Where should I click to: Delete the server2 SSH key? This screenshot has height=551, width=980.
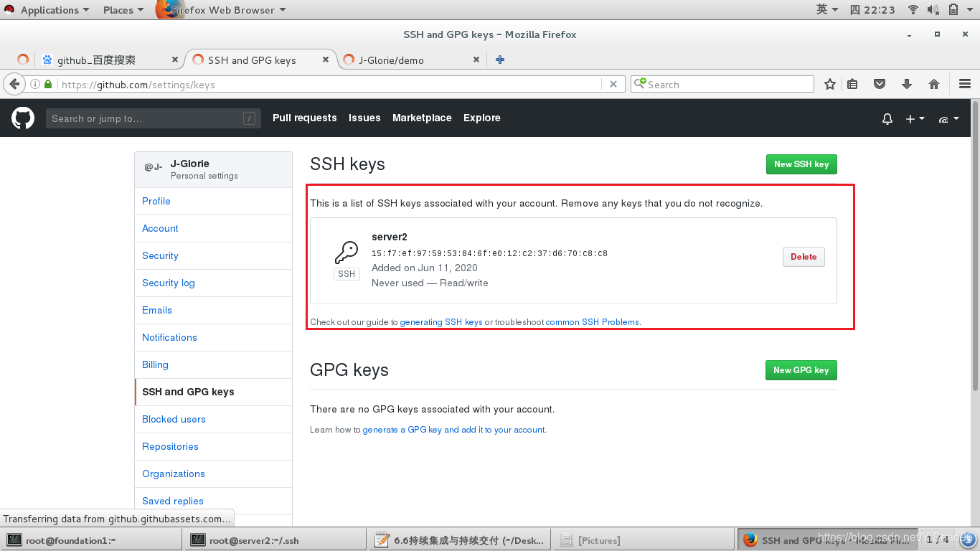pos(804,257)
